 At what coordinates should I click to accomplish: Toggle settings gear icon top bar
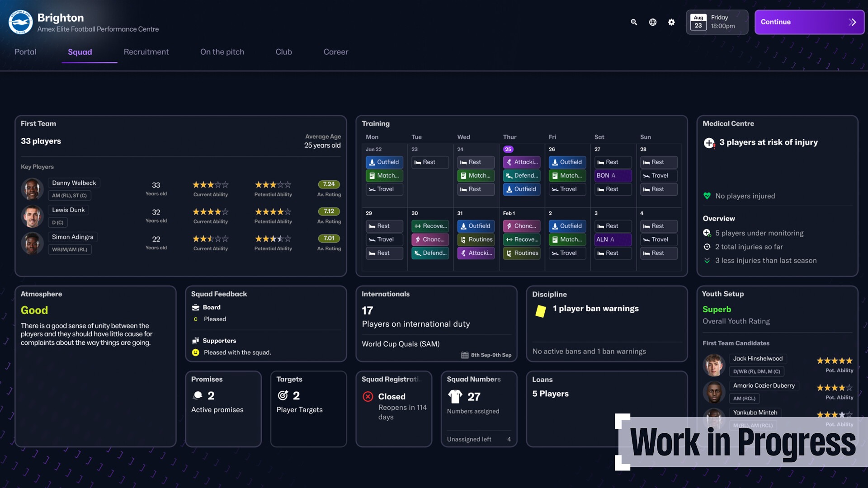pyautogui.click(x=672, y=22)
